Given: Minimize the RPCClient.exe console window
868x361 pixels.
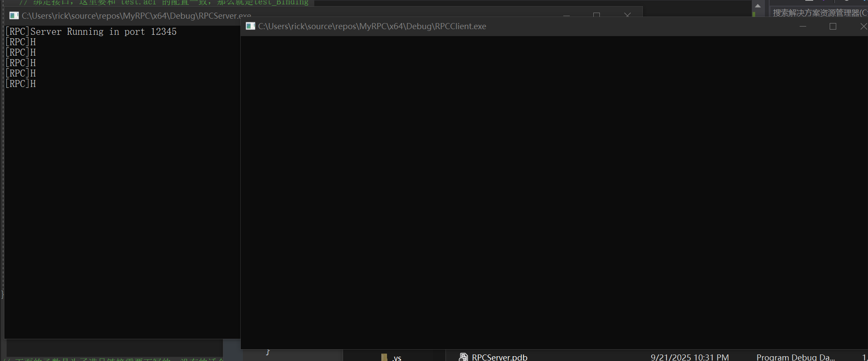Looking at the screenshot, I should (x=803, y=27).
